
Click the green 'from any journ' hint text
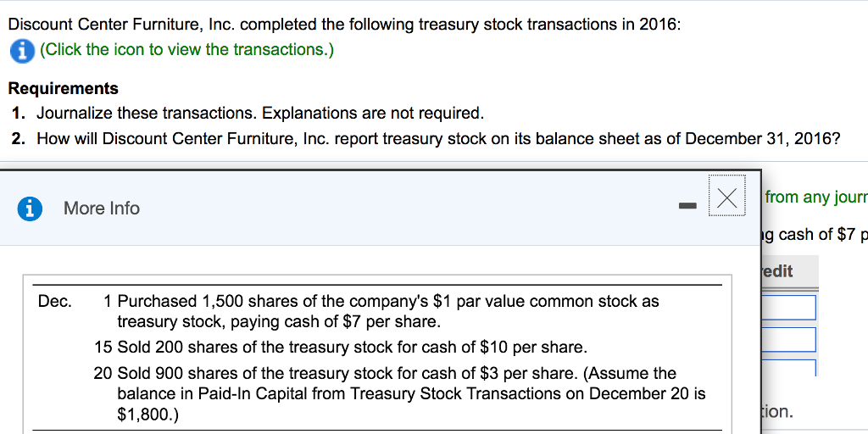point(815,198)
